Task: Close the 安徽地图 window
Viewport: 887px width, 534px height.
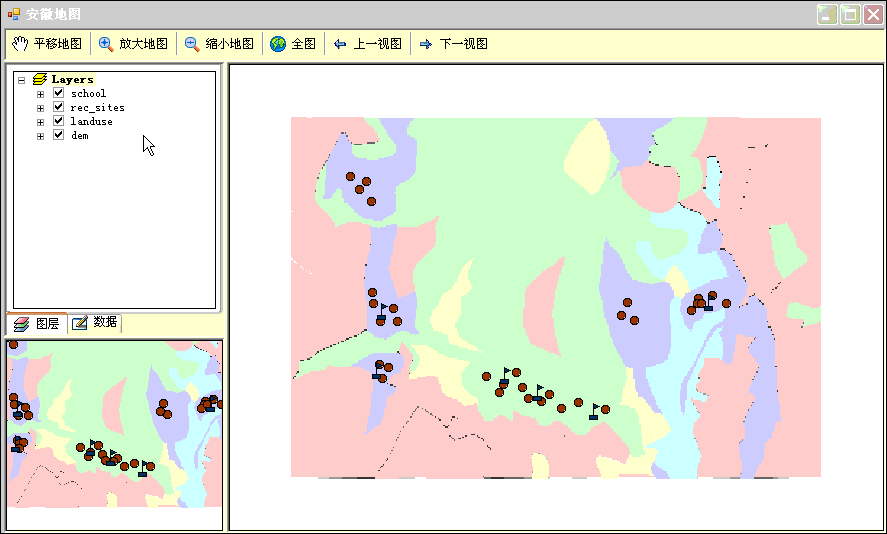Action: click(x=873, y=14)
